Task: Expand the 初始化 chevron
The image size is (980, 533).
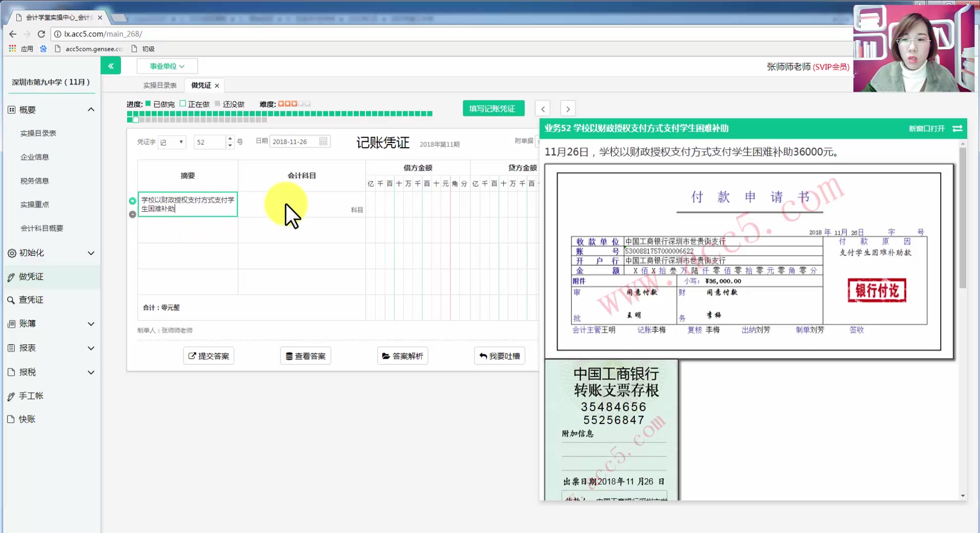Action: pos(91,253)
